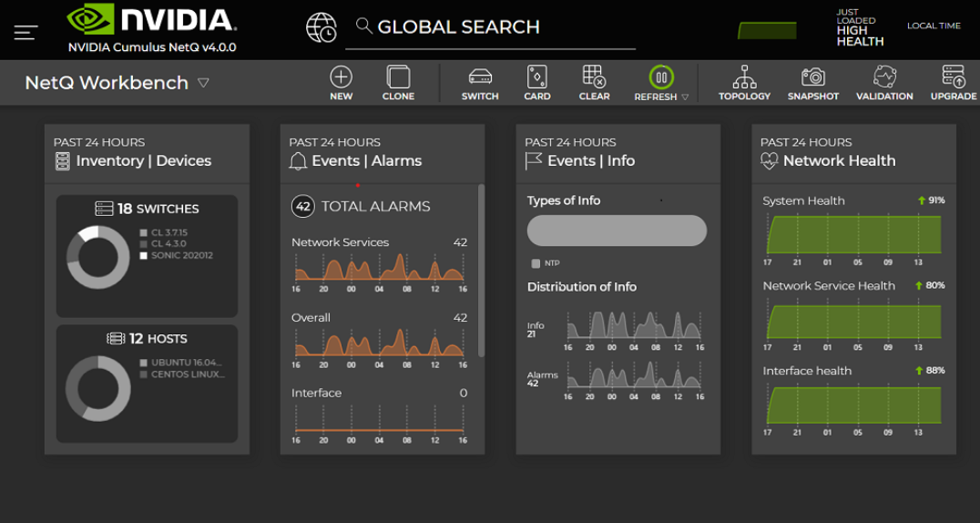This screenshot has height=523, width=980.
Task: Click the Info 21 distribution chart
Action: point(634,325)
